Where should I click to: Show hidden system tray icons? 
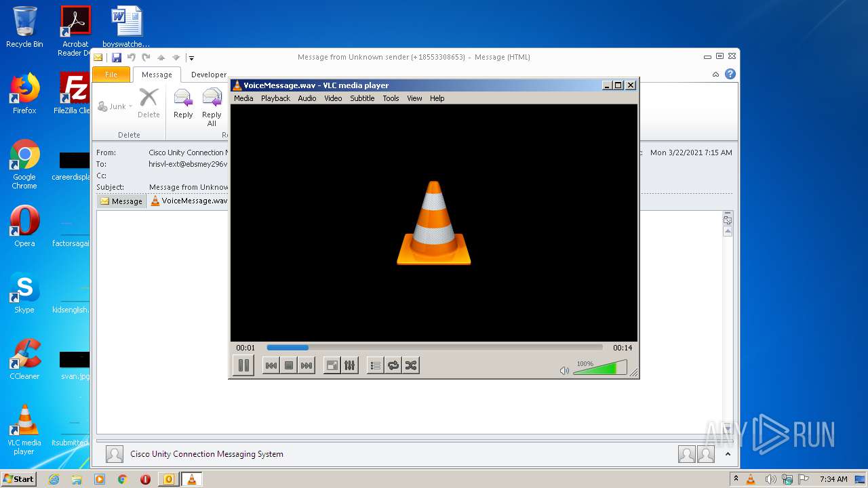coord(736,479)
